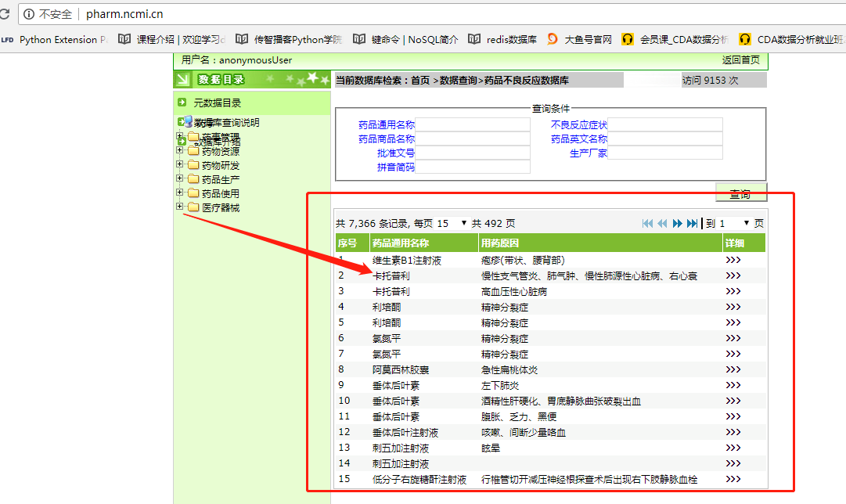Open the 键命令 NoSQL简介 bookmark
Image resolution: width=846 pixels, height=504 pixels.
click(x=405, y=39)
